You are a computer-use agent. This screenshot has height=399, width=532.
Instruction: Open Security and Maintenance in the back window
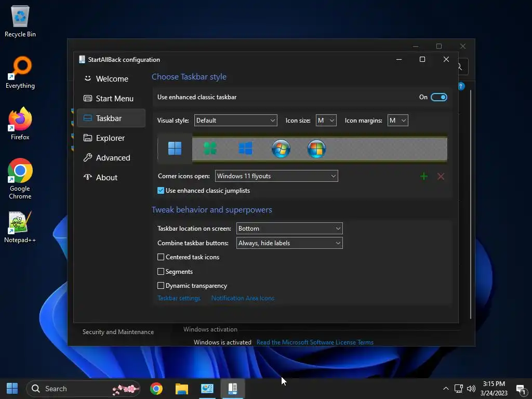[x=118, y=332]
